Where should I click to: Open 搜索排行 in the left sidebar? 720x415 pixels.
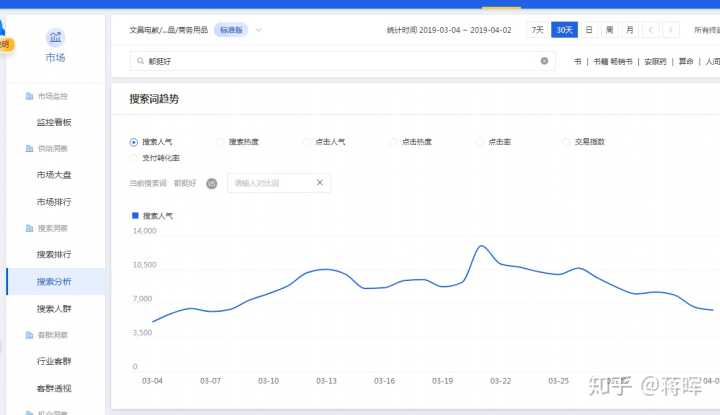54,255
